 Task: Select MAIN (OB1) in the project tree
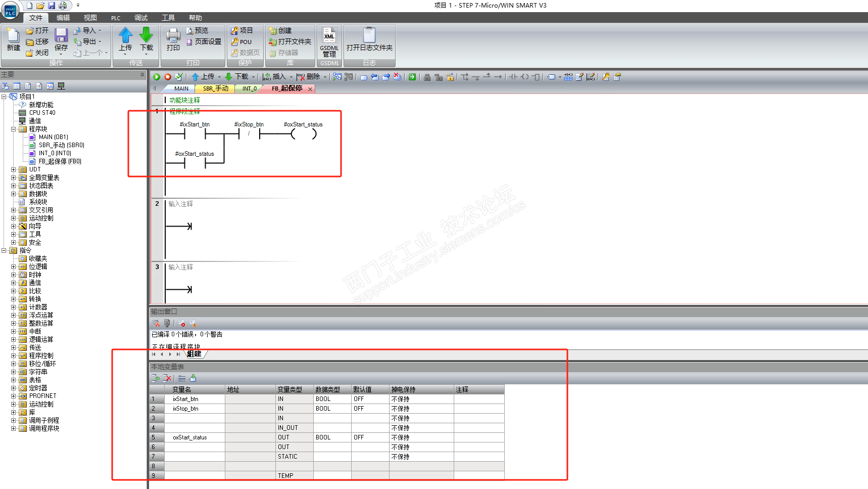click(53, 137)
